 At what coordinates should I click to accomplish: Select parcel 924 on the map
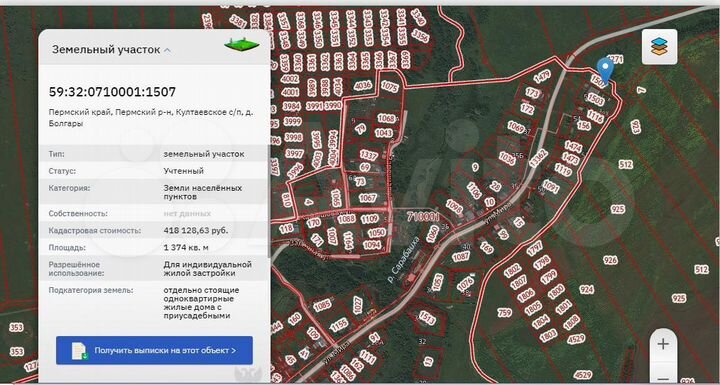pos(586,289)
